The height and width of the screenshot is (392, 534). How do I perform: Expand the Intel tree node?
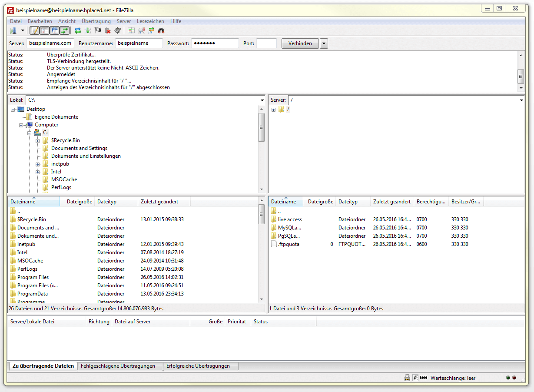pos(38,172)
